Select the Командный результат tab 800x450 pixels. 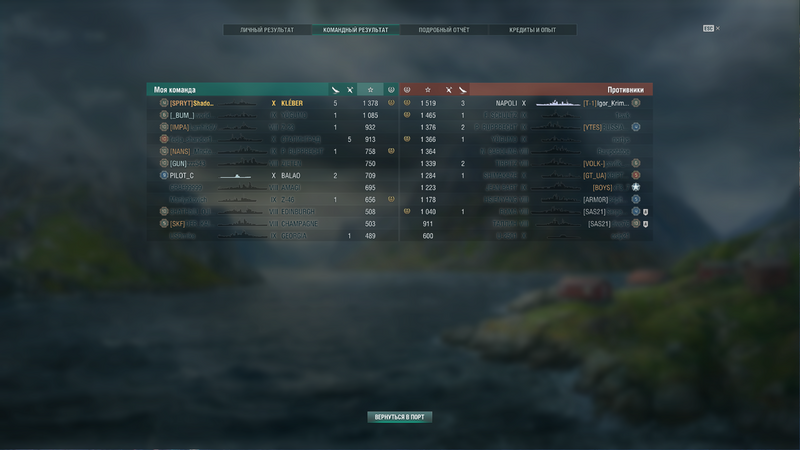coord(356,30)
